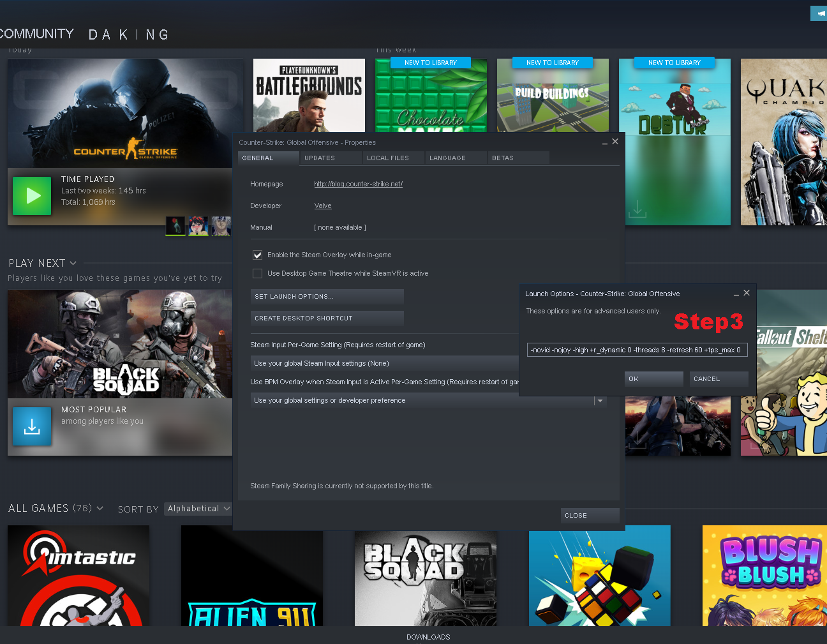The height and width of the screenshot is (644, 827).
Task: Click blue download icon for Black Squad
Action: point(32,426)
